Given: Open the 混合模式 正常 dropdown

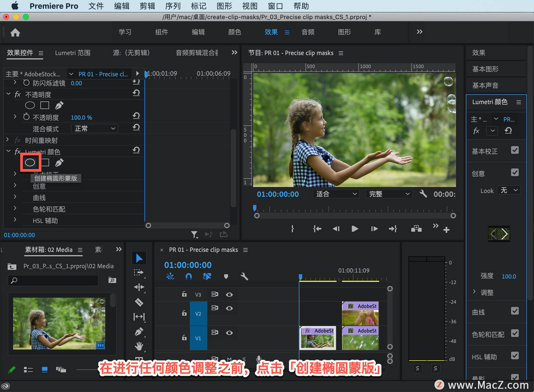Looking at the screenshot, I should coord(95,128).
